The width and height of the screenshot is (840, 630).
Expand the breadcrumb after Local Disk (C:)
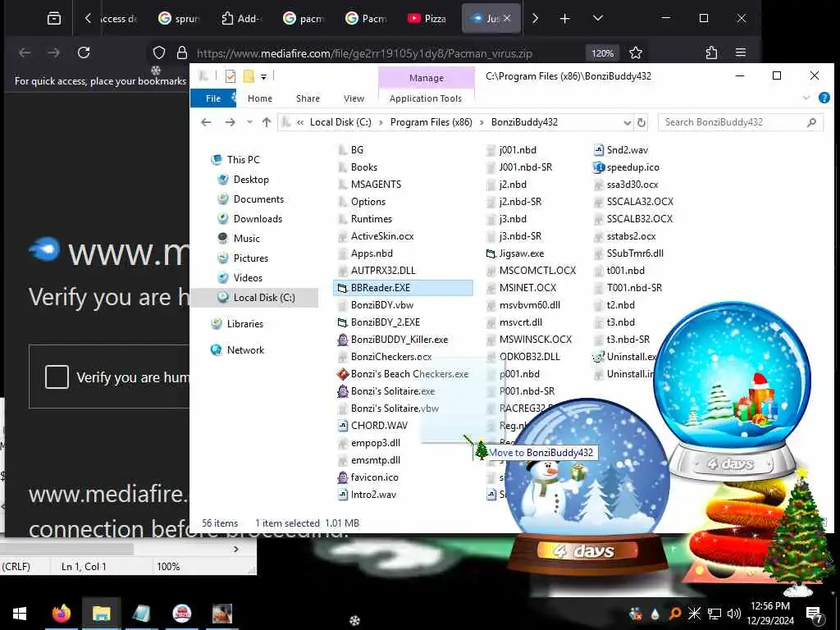pyautogui.click(x=381, y=123)
